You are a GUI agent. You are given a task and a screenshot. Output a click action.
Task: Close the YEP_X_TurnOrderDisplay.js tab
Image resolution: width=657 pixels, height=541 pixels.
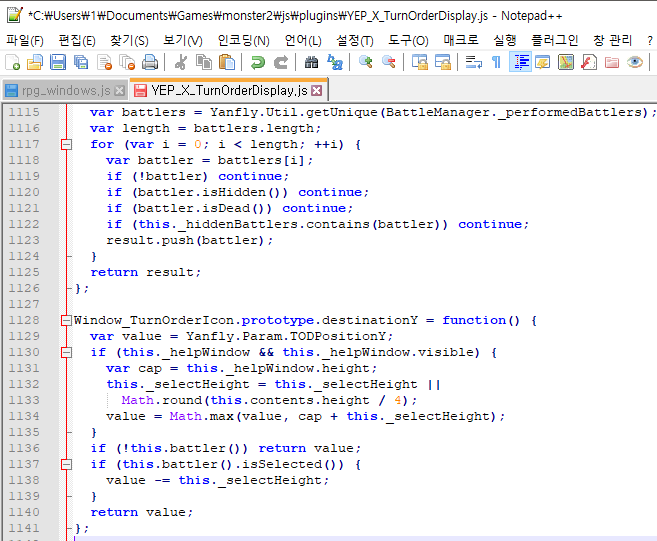point(317,91)
